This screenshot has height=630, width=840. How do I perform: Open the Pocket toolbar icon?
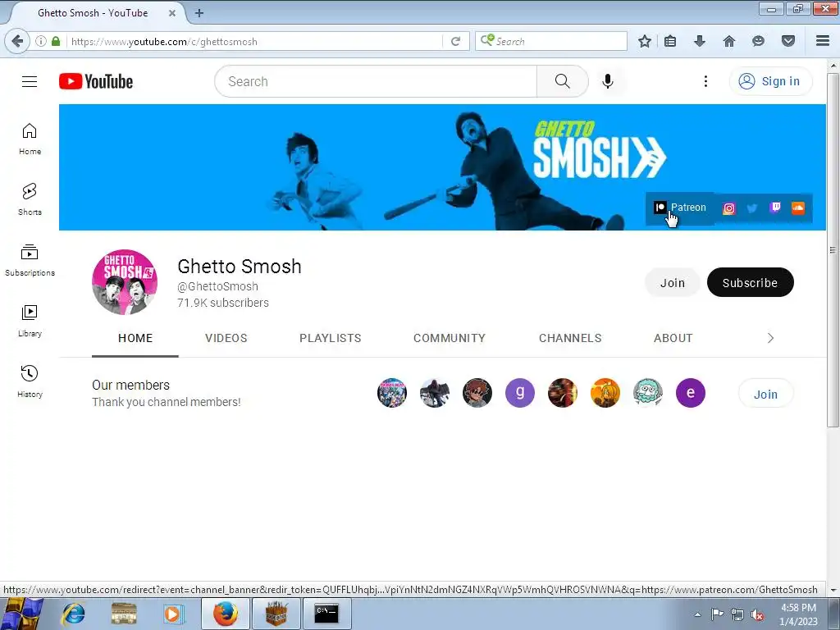pos(788,41)
